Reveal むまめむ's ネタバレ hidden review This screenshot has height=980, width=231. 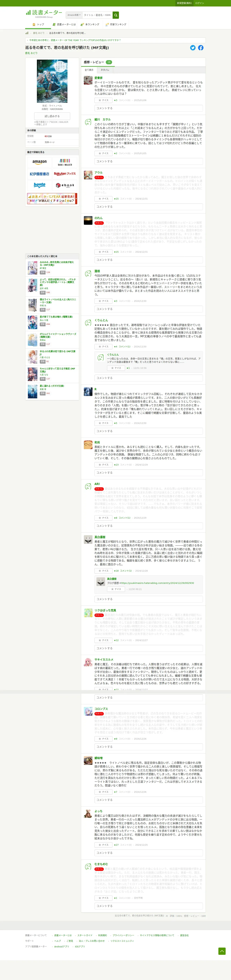coord(99,869)
